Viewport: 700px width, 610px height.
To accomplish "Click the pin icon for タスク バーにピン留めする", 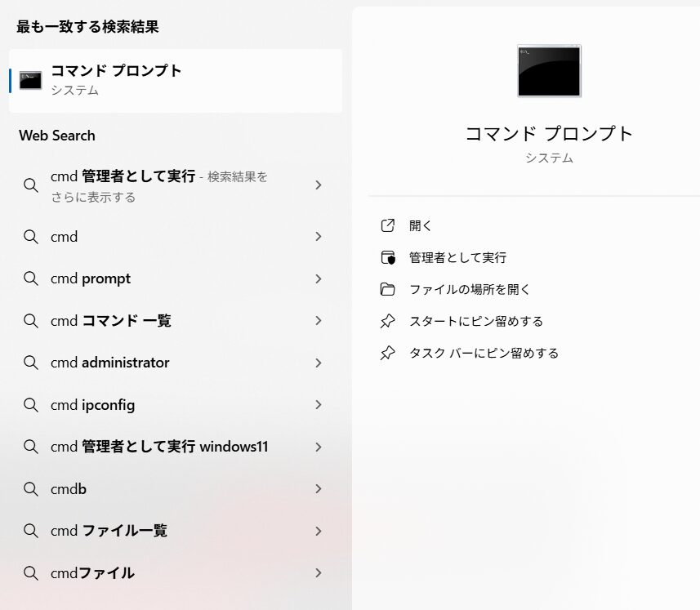I will click(387, 353).
